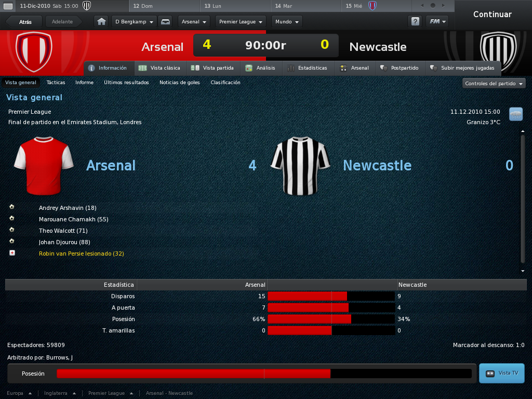Screen dimensions: 532x399
Task: Click the help question mark icon
Action: pos(415,22)
